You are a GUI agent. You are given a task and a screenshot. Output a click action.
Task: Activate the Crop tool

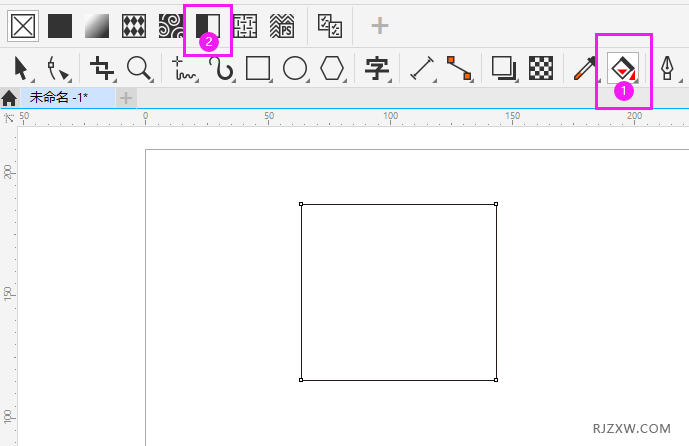click(102, 69)
